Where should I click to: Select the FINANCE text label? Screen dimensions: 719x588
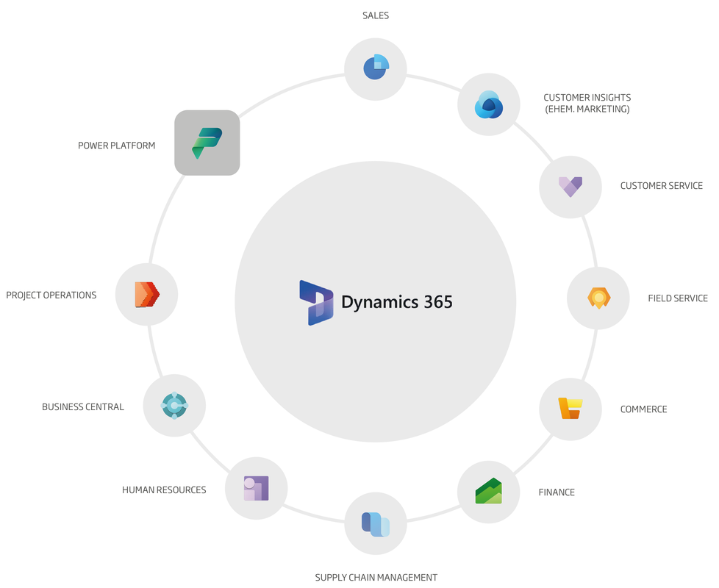click(557, 492)
